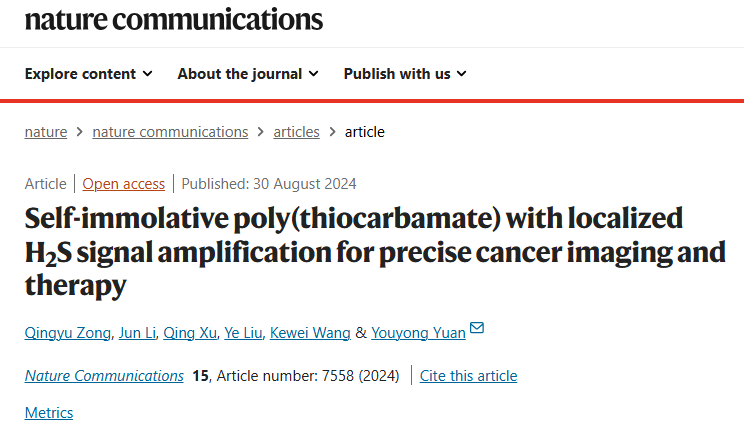Click author name Ye Liu

tap(243, 333)
